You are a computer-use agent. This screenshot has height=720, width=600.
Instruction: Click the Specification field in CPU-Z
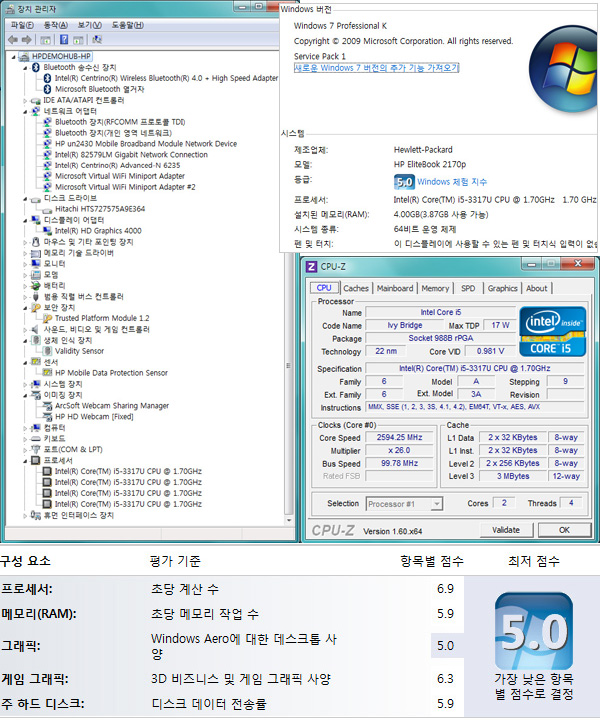[x=475, y=368]
